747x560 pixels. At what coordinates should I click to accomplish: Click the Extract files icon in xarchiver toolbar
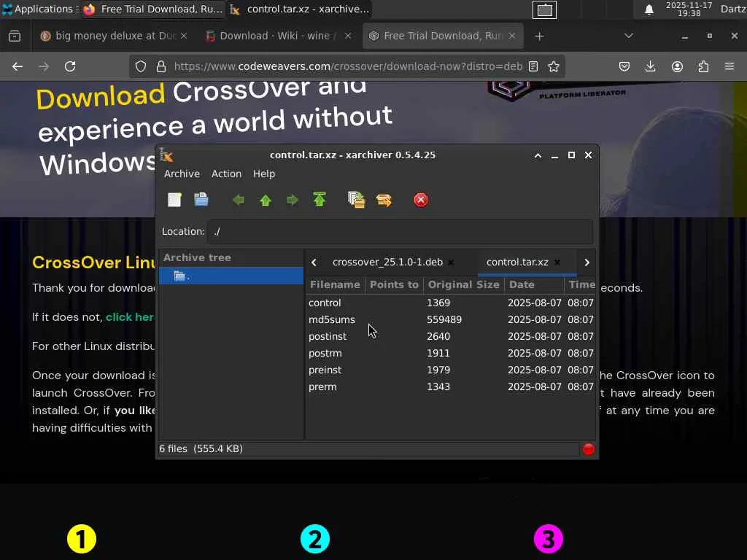pyautogui.click(x=384, y=200)
